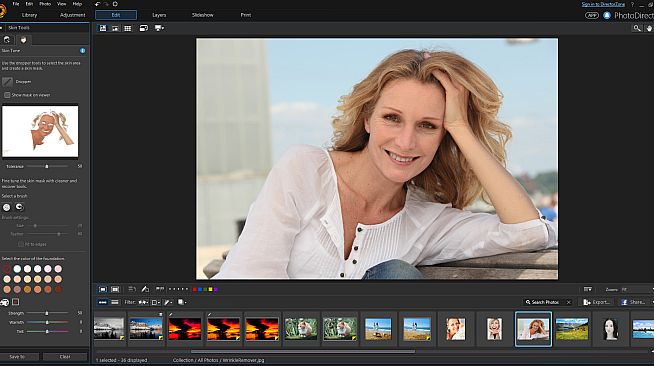Viewport: 654px width, 366px height.
Task: Select the single photo viewer mode icon
Action: (103, 28)
